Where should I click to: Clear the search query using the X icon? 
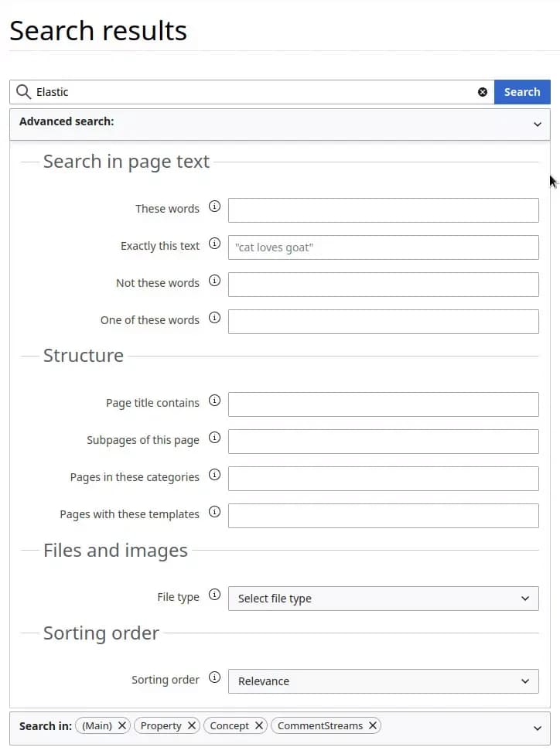(x=483, y=91)
